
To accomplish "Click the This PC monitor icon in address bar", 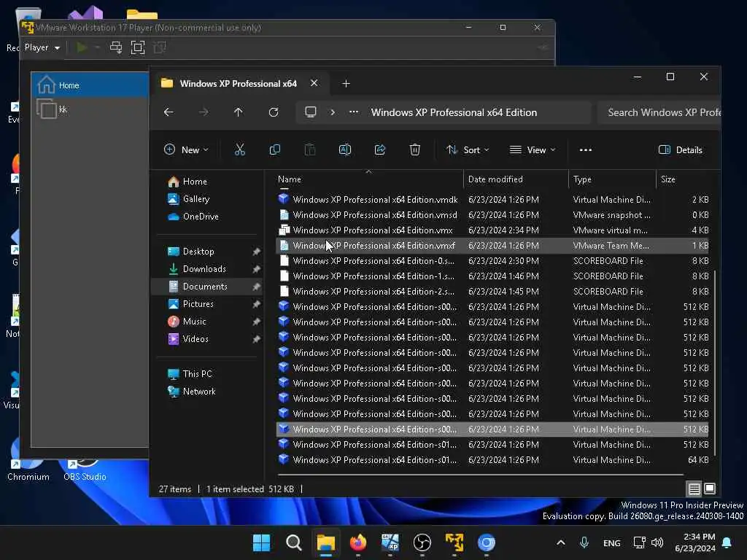I will 311,112.
